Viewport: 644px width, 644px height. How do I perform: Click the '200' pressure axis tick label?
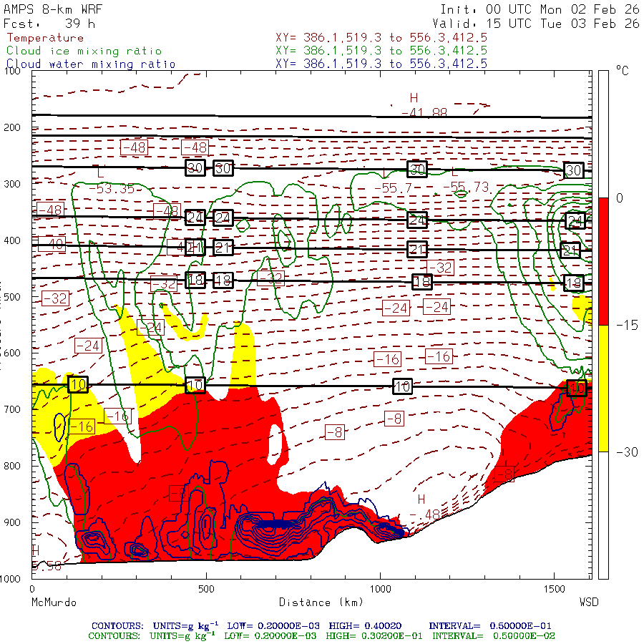pyautogui.click(x=12, y=128)
